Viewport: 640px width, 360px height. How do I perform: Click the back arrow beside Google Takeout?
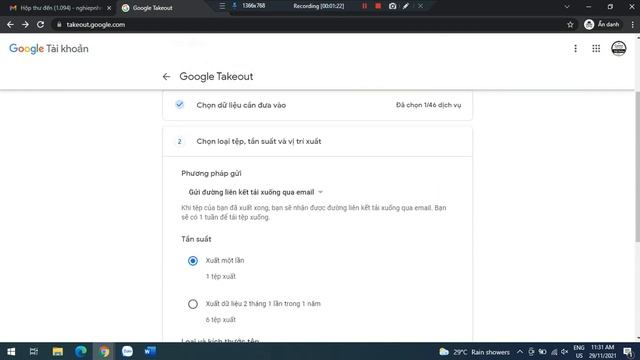coord(166,76)
